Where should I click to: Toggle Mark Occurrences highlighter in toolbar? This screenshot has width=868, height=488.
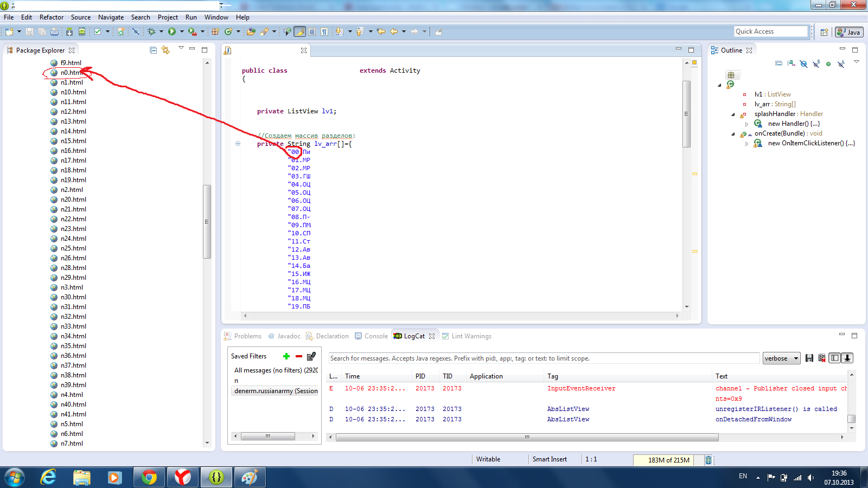coord(299,31)
